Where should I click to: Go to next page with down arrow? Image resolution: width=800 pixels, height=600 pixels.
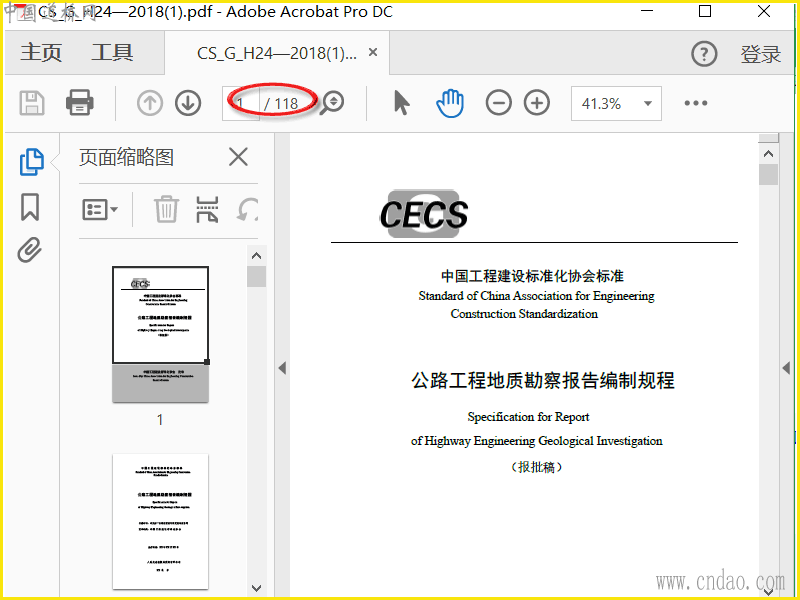[188, 103]
